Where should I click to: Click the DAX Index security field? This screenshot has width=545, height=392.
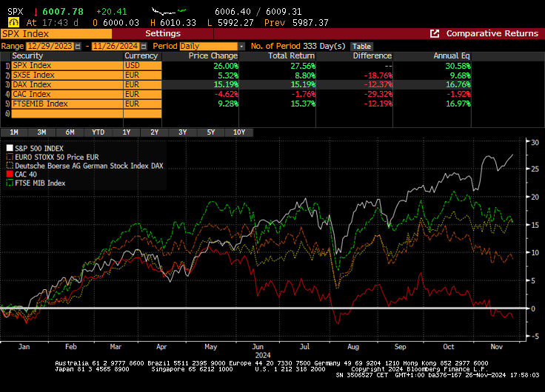[67, 85]
